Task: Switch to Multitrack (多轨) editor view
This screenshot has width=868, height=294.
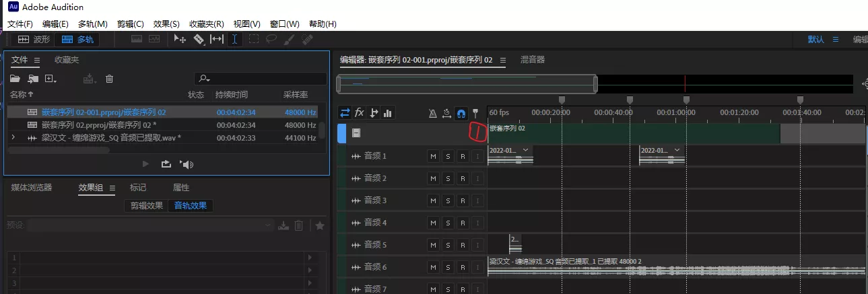Action: 77,40
